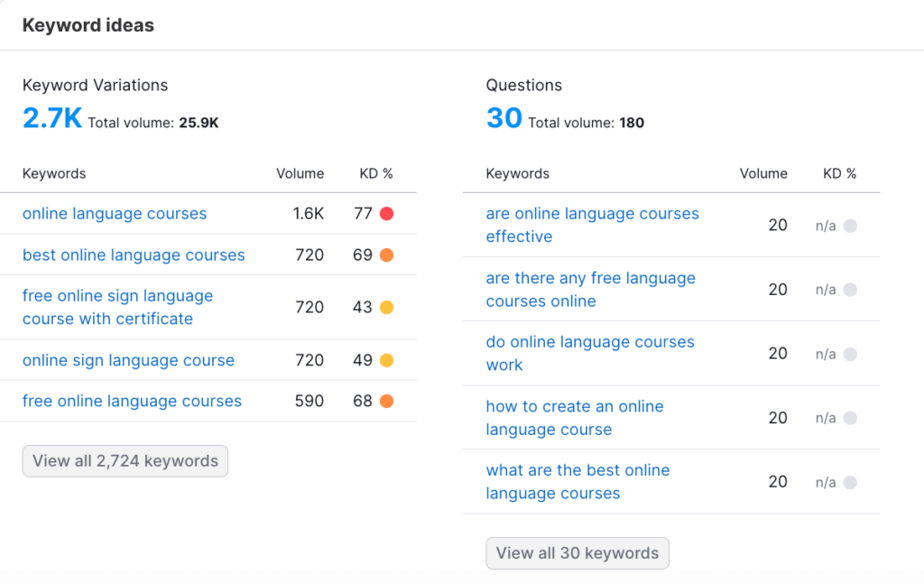Open 'online sign language course' keyword link
The height and width of the screenshot is (584, 924).
[x=128, y=360]
